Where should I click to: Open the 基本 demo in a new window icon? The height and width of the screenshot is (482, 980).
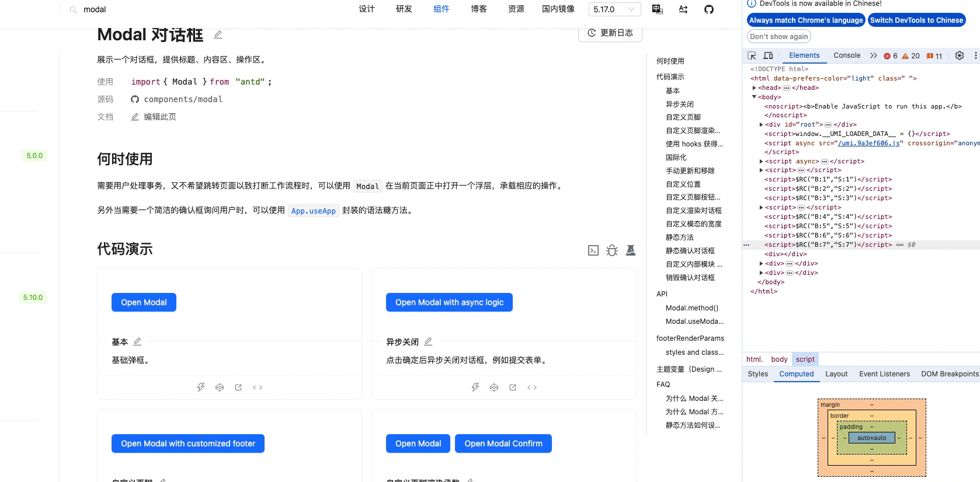pos(238,387)
